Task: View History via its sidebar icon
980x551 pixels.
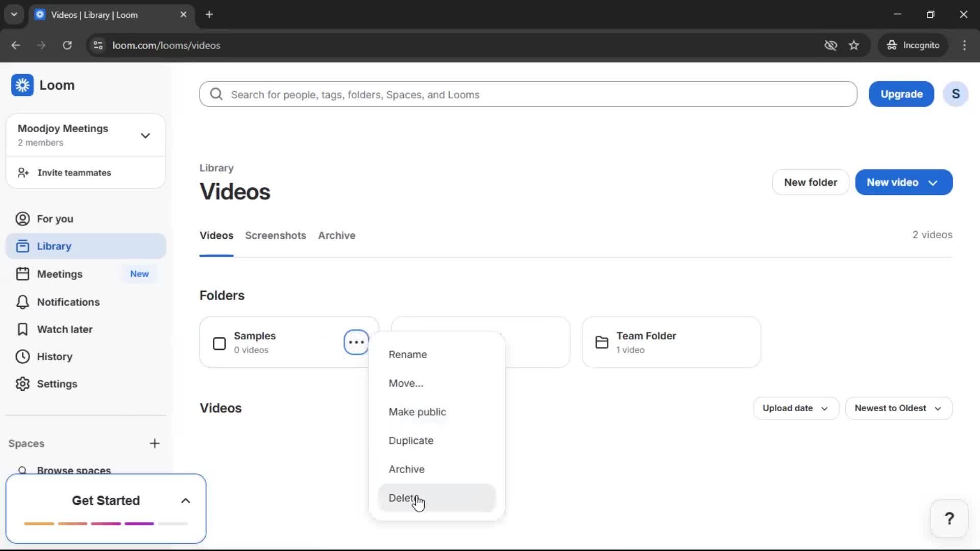Action: click(x=22, y=357)
